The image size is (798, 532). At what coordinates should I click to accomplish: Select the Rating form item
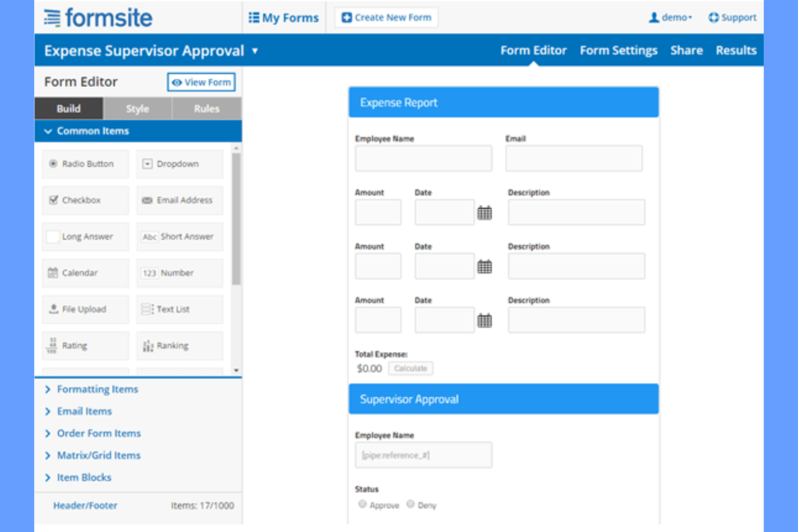coord(85,346)
